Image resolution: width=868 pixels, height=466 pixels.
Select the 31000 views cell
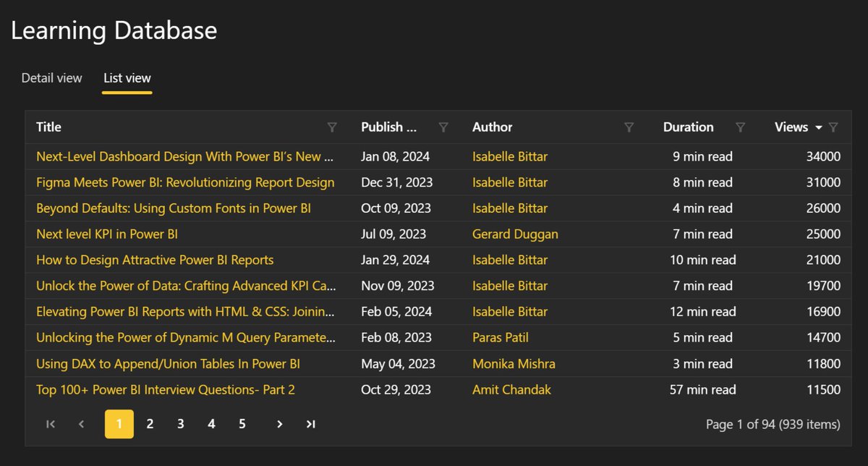823,182
